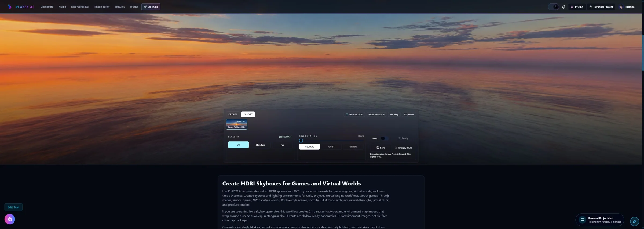Select the NEUTRAL orientation preset
Screen dimensions: 644x229
pyautogui.click(x=309, y=147)
